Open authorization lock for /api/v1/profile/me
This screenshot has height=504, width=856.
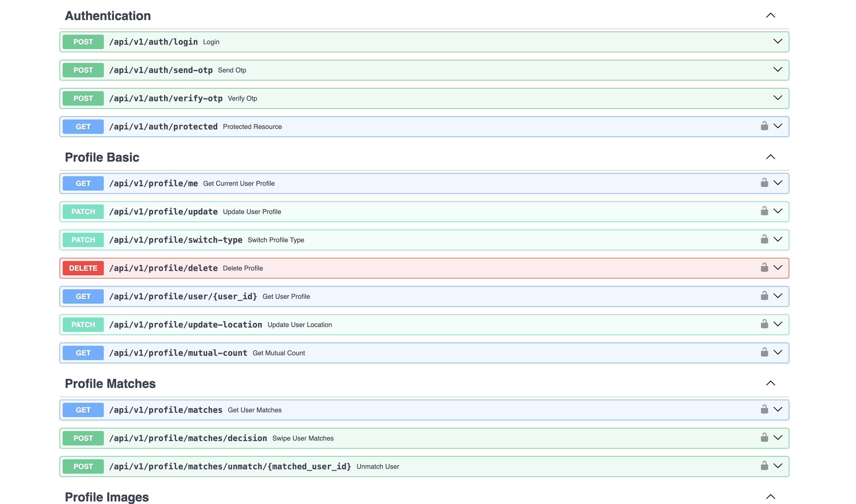764,183
